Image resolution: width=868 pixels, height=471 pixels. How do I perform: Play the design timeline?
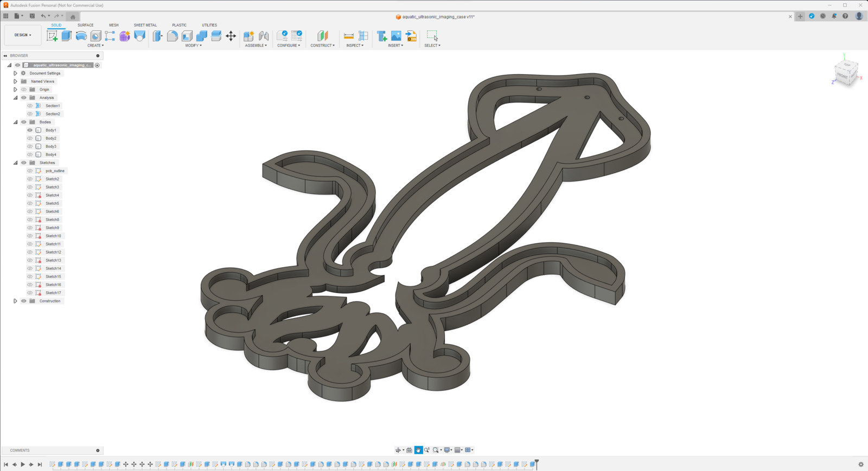pos(23,464)
